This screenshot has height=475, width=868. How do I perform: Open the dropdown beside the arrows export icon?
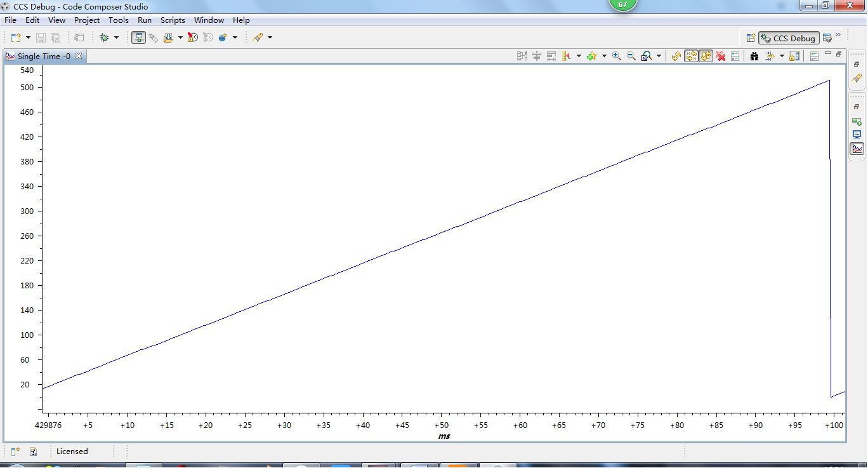[782, 57]
